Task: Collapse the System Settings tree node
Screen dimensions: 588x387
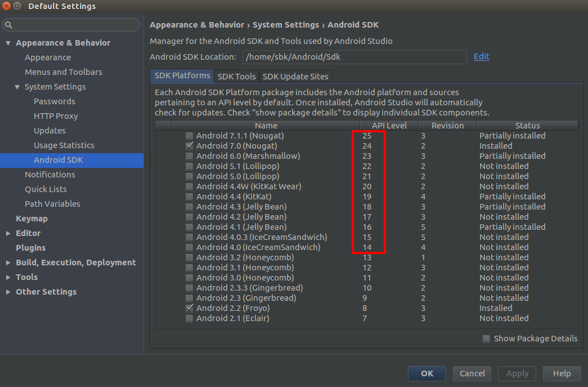Action: (x=17, y=87)
